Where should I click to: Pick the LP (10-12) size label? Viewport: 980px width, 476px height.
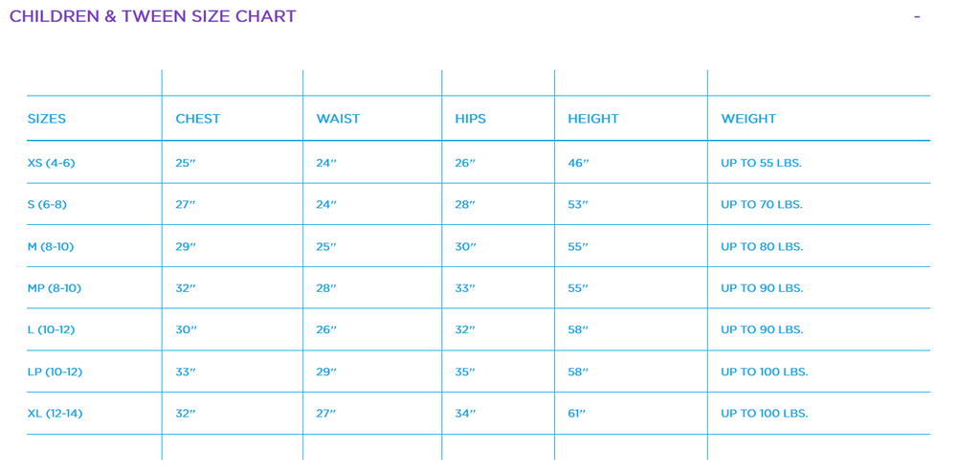(x=55, y=372)
